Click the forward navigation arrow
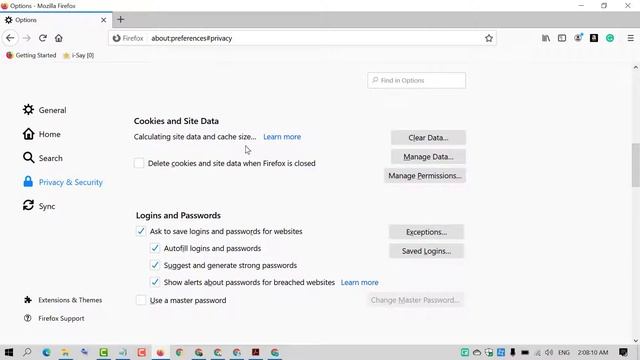 [x=27, y=38]
